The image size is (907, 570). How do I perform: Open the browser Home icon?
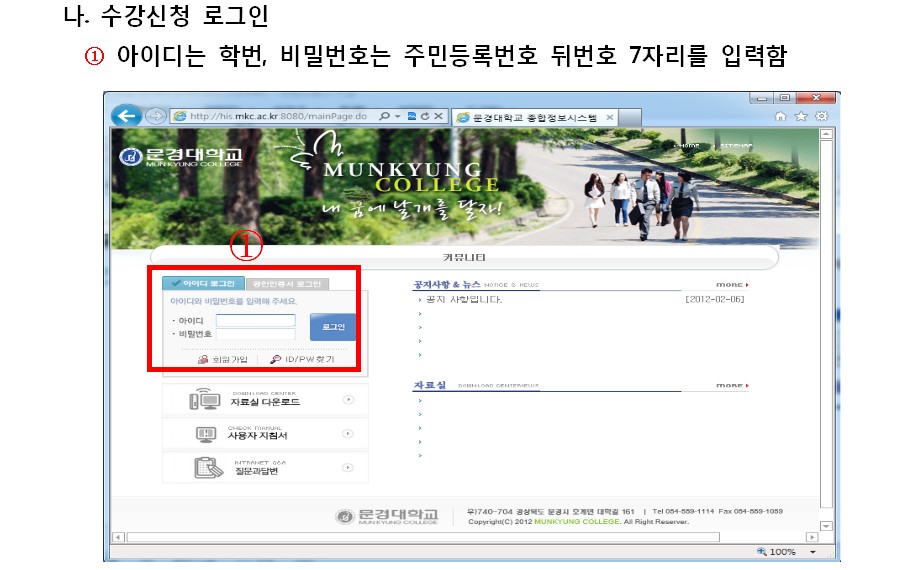coord(780,116)
